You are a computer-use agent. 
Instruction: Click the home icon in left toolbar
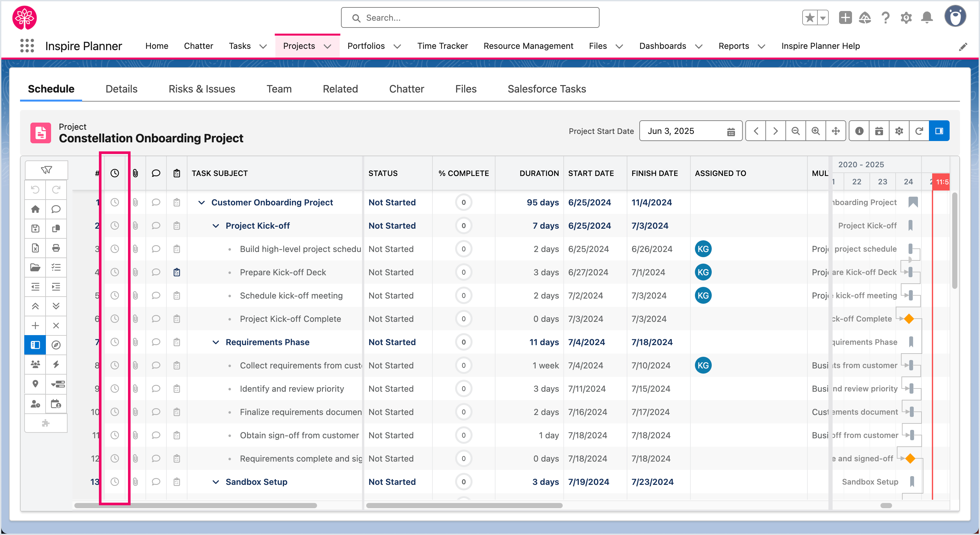coord(35,209)
